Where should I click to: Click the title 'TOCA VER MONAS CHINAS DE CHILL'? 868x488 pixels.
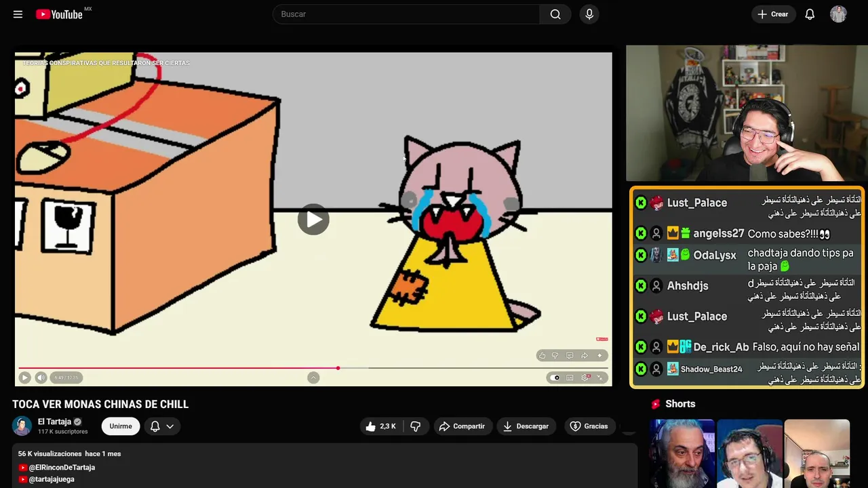100,404
